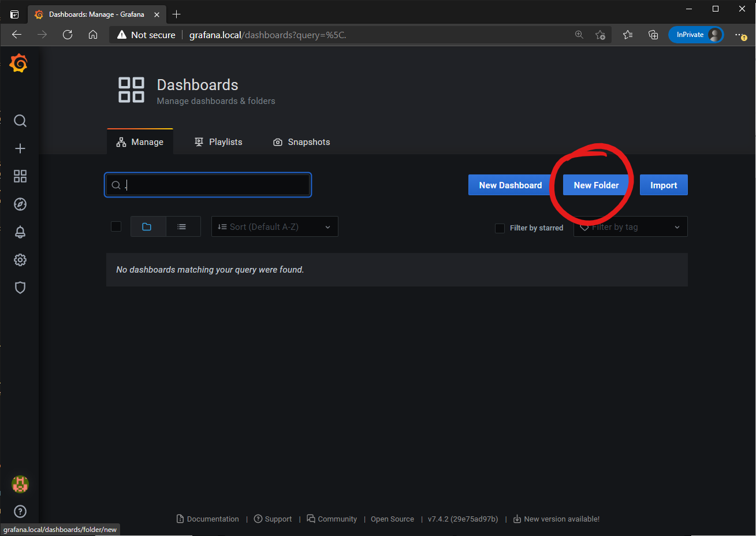Click the New version available link
Image resolution: width=756 pixels, height=536 pixels.
[556, 519]
